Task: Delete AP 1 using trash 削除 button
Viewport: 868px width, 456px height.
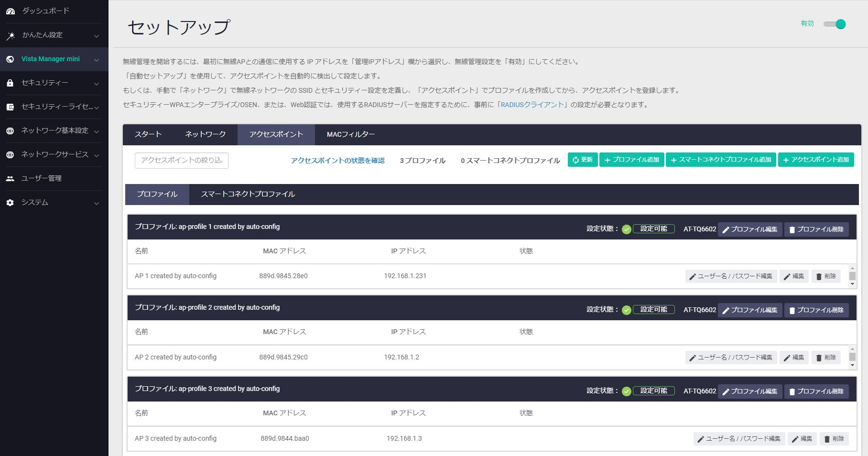Action: (825, 276)
